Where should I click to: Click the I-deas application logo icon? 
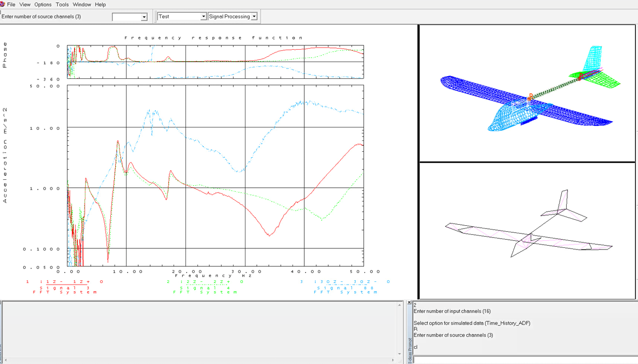(x=3, y=4)
